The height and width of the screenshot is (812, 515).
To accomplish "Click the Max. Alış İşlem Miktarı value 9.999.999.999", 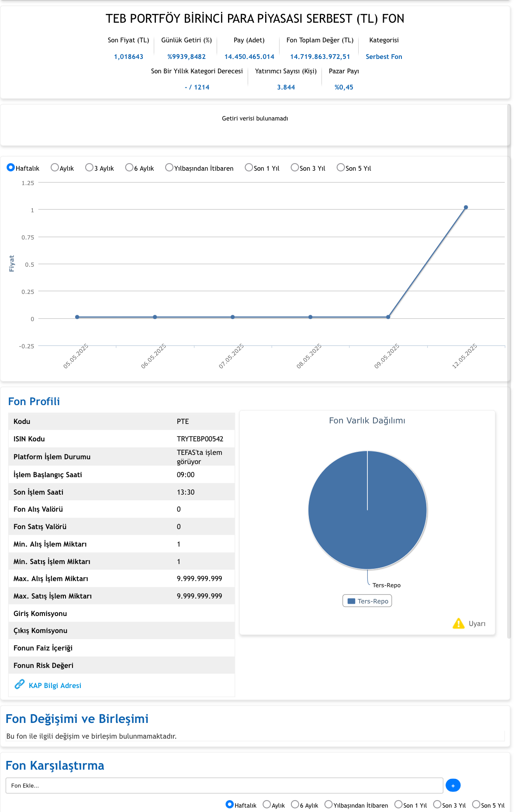I will pos(200,578).
